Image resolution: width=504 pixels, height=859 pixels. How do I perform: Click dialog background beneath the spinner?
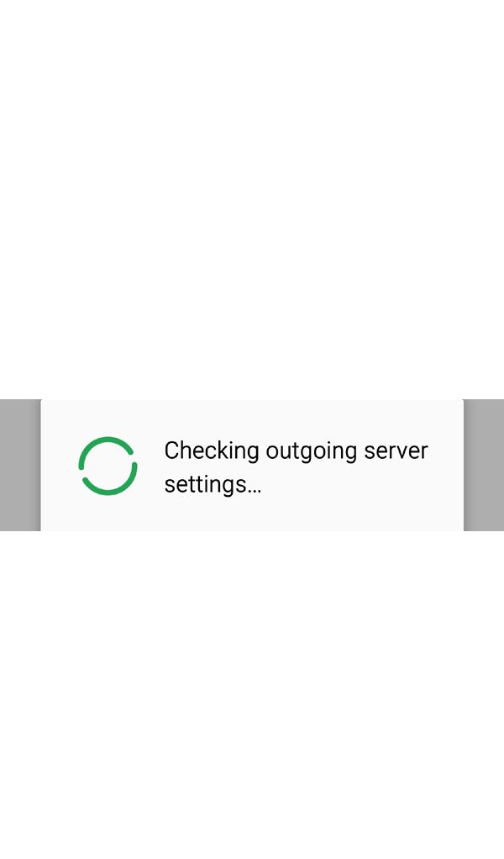(108, 514)
